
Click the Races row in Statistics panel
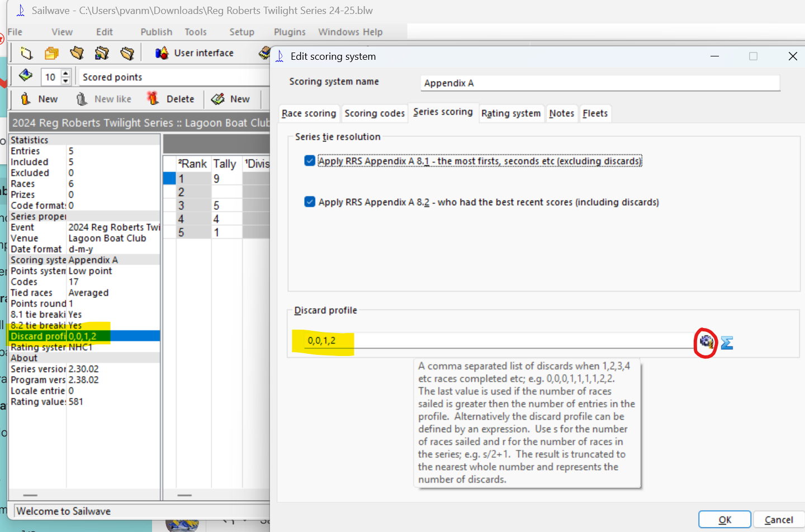(84, 184)
